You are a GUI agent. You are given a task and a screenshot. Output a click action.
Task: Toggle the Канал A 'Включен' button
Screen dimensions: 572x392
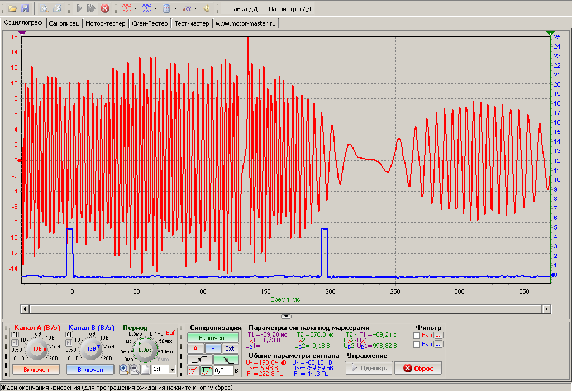click(35, 369)
